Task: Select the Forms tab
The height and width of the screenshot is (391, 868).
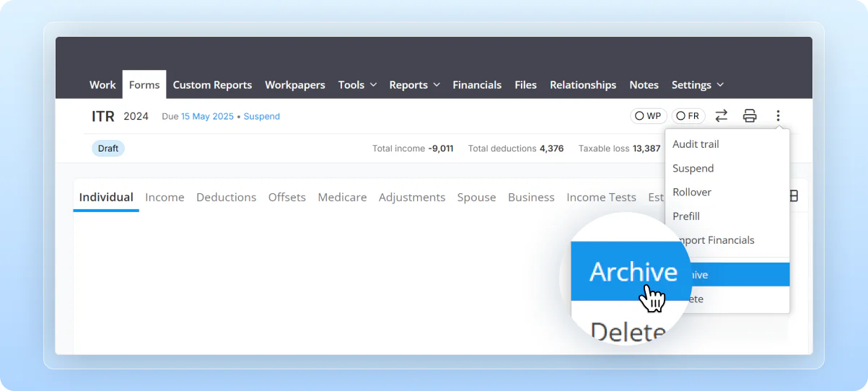Action: 144,84
